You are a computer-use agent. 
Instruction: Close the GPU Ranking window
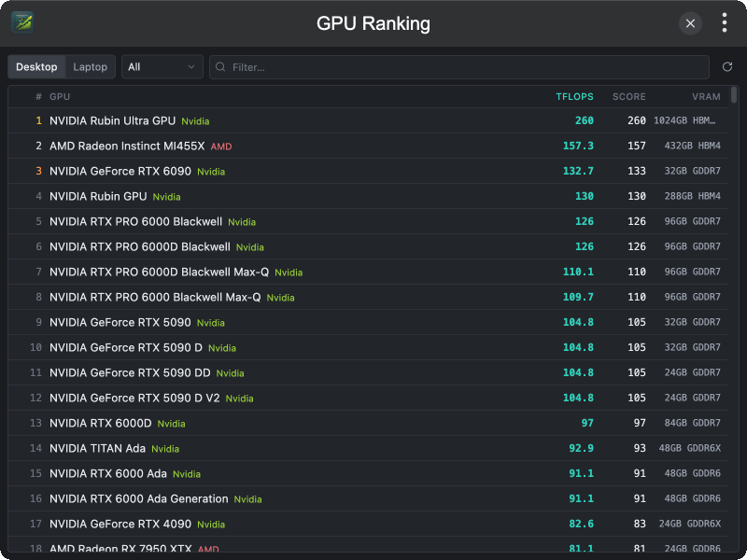(690, 23)
